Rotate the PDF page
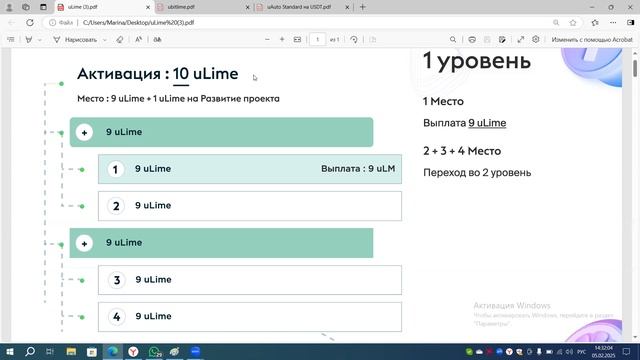This screenshot has height=360, width=640. tap(354, 40)
